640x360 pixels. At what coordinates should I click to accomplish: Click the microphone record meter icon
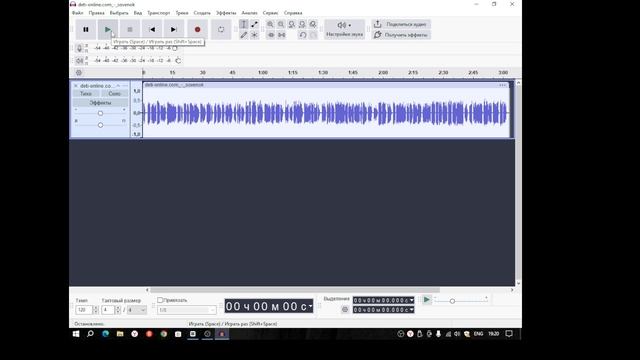[80, 48]
